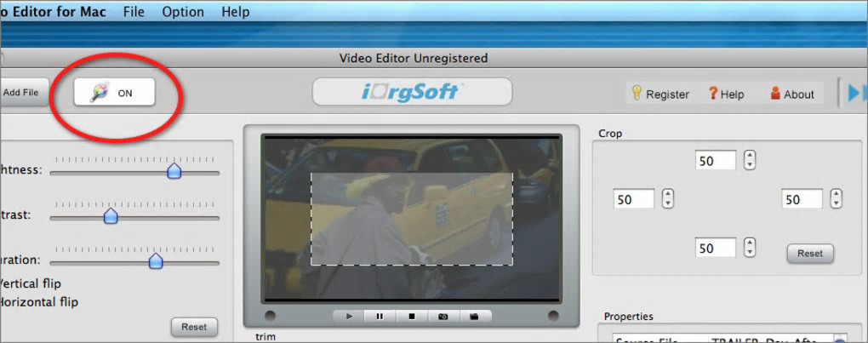The height and width of the screenshot is (343, 868).
Task: Play the video preview
Action: pos(349,317)
